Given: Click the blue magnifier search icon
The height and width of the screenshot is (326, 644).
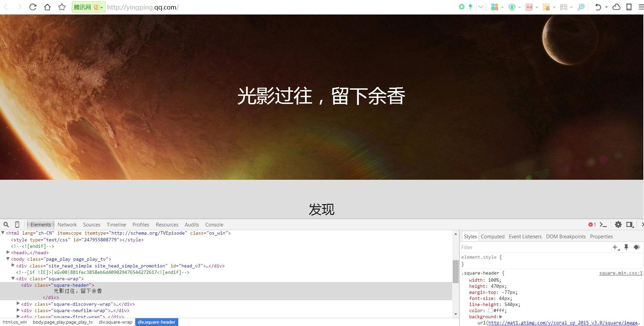Looking at the screenshot, I should point(581,7).
